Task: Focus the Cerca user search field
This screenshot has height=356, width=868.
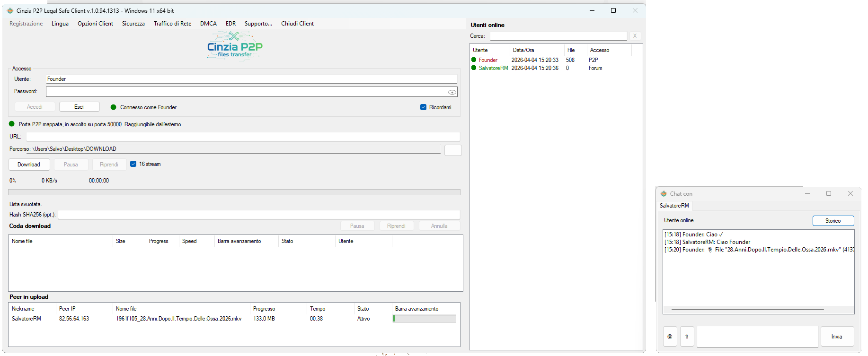Action: coord(558,36)
